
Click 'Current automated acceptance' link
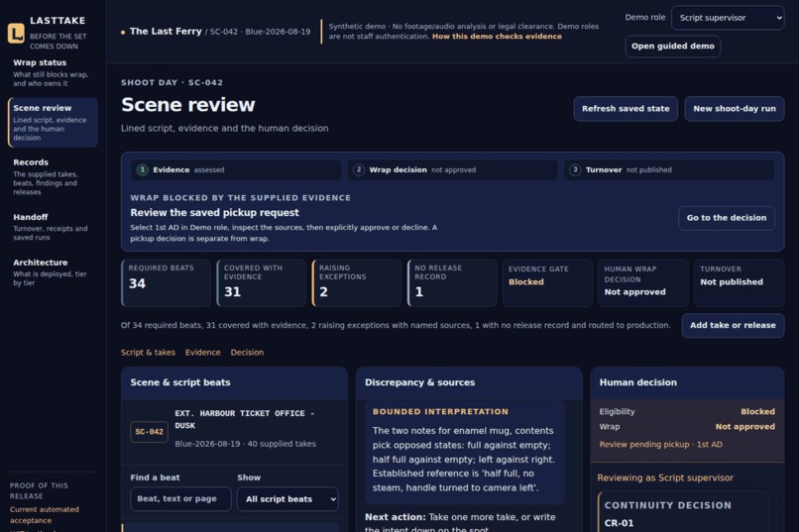pyautogui.click(x=45, y=515)
